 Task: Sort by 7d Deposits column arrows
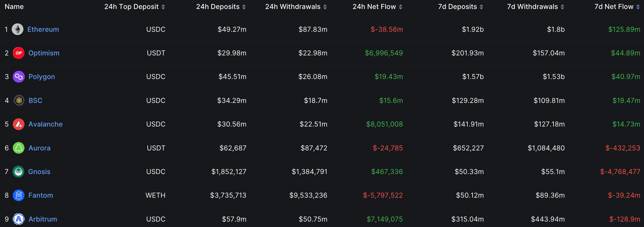point(481,7)
